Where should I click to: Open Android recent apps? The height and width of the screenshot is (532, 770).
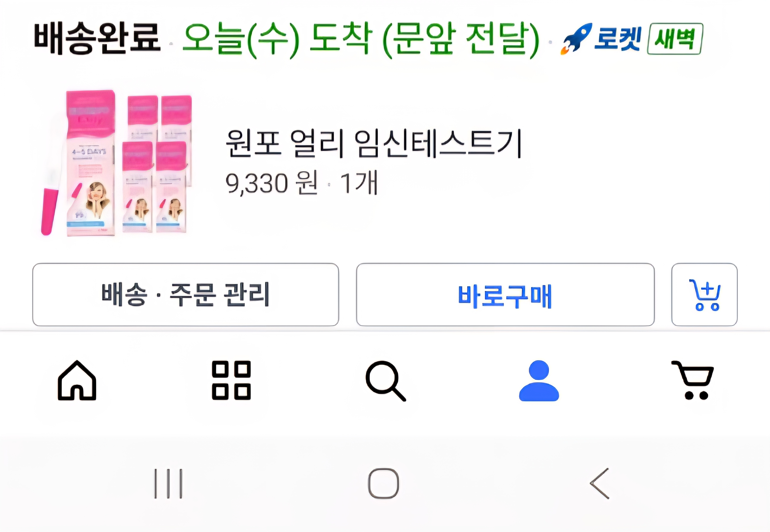168,484
